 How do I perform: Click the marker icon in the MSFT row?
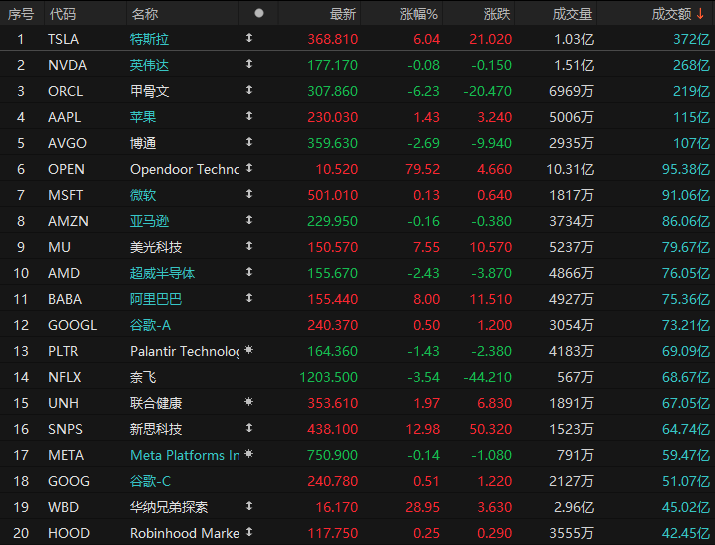[249, 194]
